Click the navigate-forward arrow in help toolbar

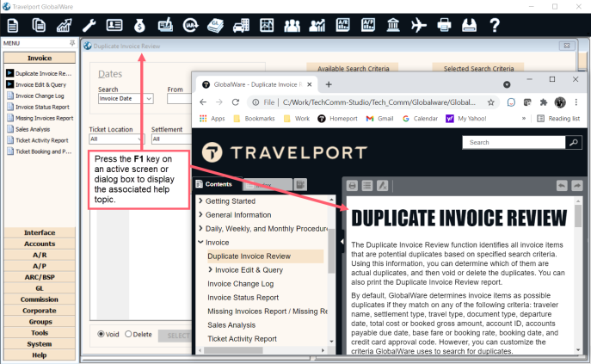pos(576,186)
